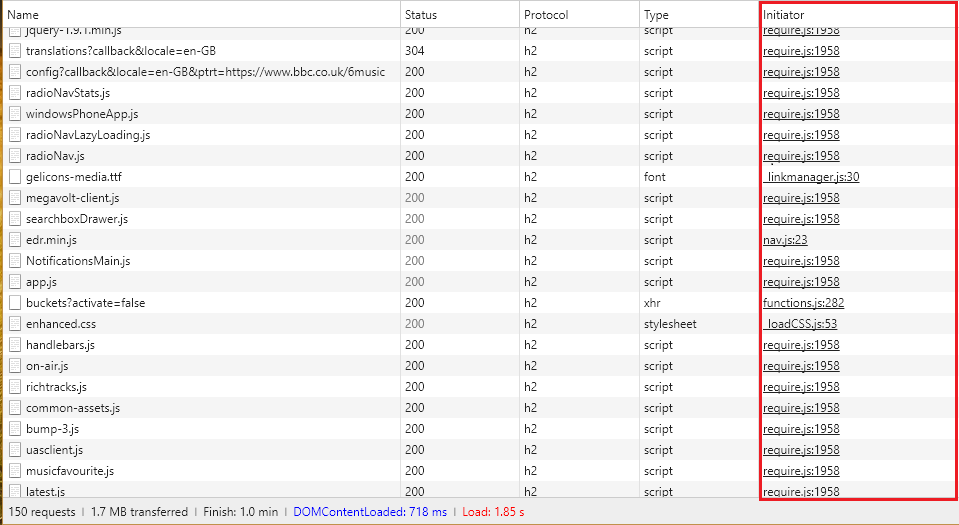Select the handlebars.js request
This screenshot has width=959, height=525.
(61, 345)
